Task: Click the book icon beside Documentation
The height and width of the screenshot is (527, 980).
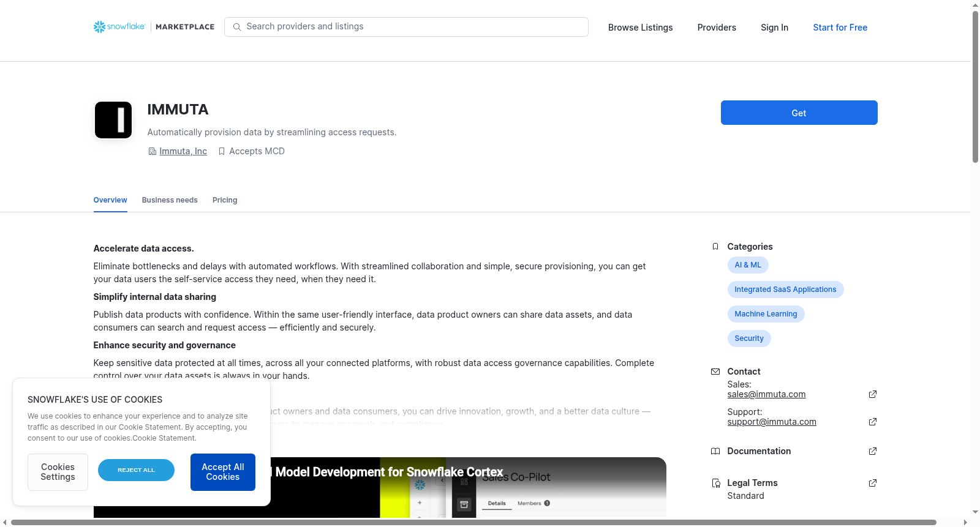Action: [715, 451]
